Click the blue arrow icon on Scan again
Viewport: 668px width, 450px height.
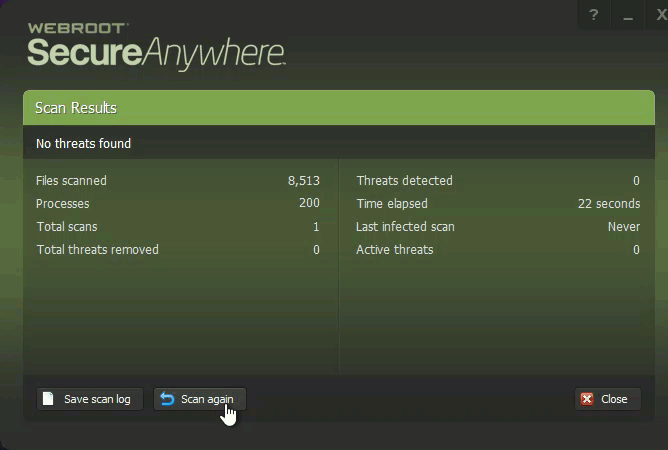pyautogui.click(x=167, y=399)
